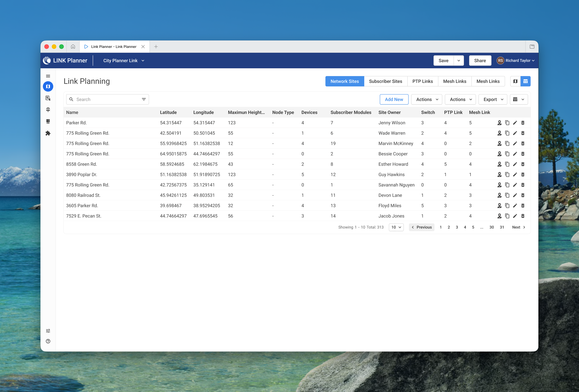Sort by Latitude column header

pos(168,112)
